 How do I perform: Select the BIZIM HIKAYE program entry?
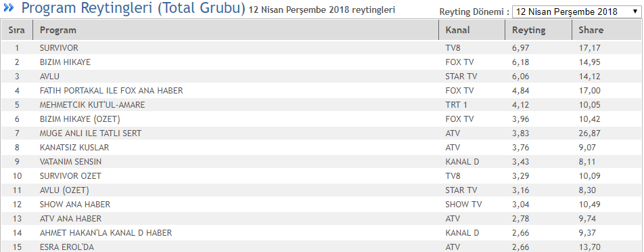click(65, 62)
